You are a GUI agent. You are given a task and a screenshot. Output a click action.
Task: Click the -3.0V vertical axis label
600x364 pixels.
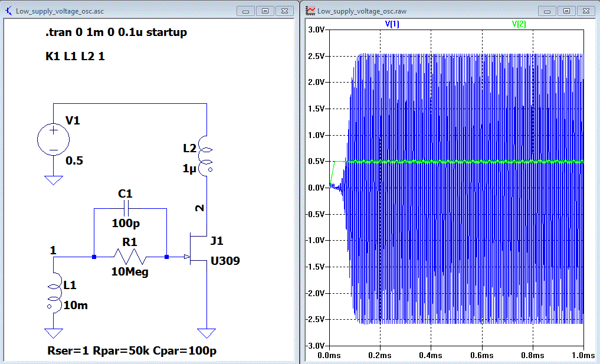click(x=315, y=346)
